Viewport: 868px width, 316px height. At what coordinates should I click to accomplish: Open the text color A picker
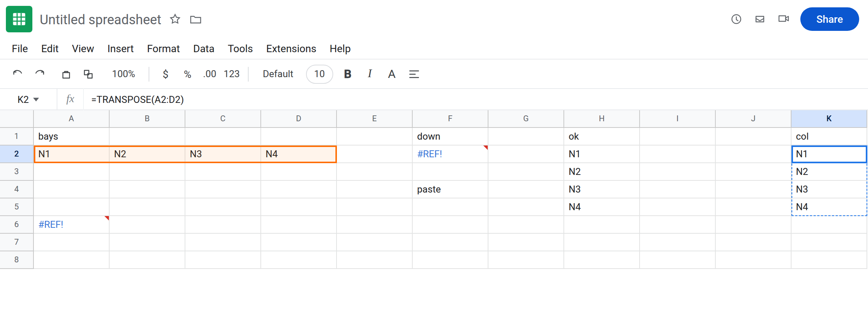tap(392, 74)
